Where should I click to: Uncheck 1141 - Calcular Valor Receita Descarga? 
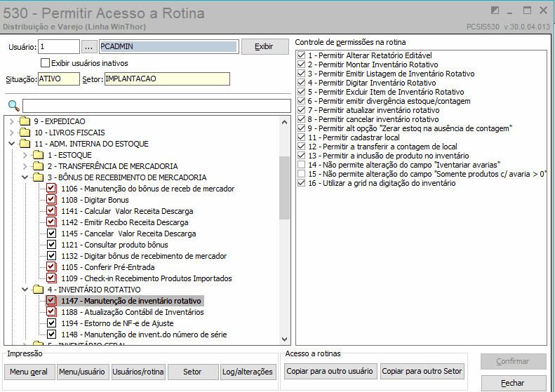tap(51, 211)
